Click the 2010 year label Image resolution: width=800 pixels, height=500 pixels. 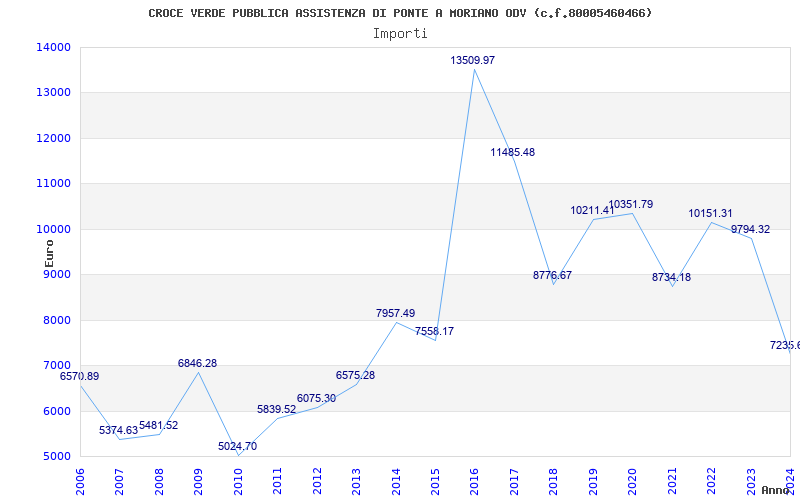238,481
